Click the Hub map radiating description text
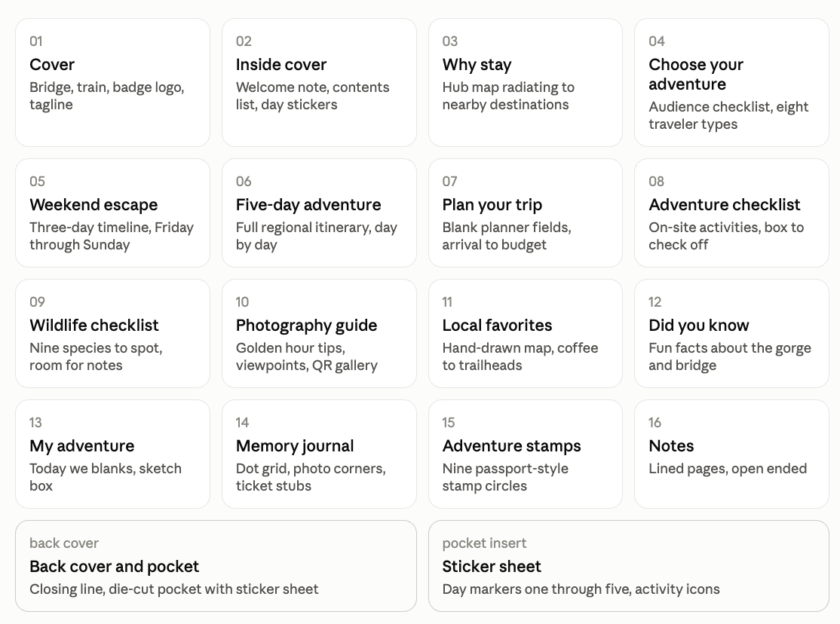Image resolution: width=840 pixels, height=624 pixels. (x=508, y=96)
